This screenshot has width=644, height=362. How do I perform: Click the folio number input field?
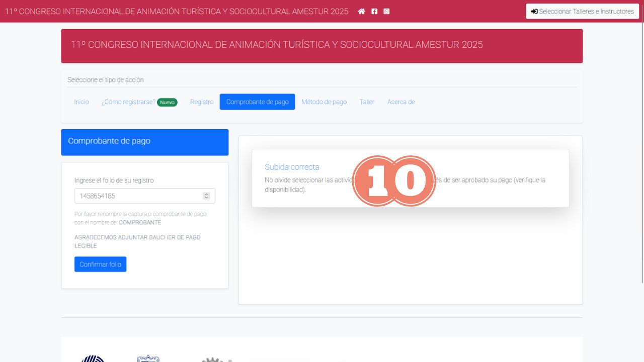pyautogui.click(x=138, y=196)
